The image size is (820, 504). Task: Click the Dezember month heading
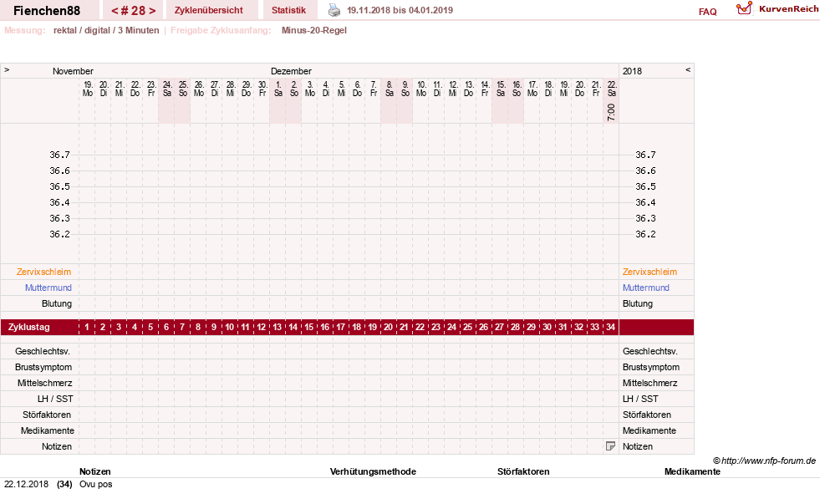pos(291,71)
